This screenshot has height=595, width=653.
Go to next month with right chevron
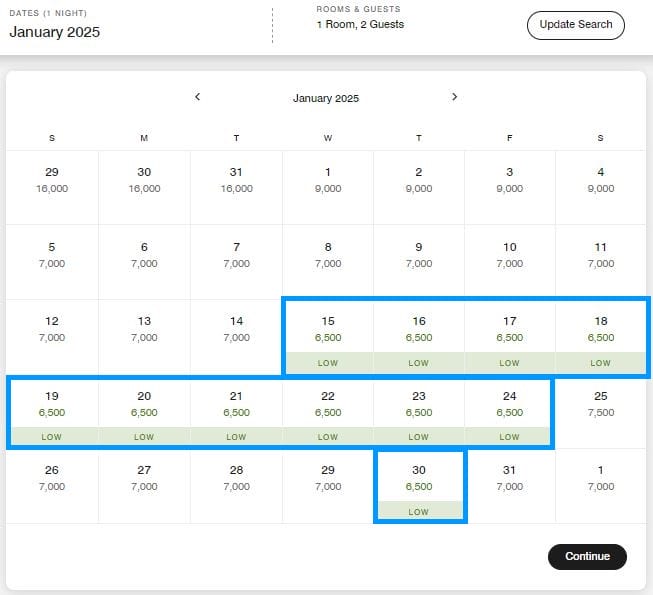pos(454,97)
